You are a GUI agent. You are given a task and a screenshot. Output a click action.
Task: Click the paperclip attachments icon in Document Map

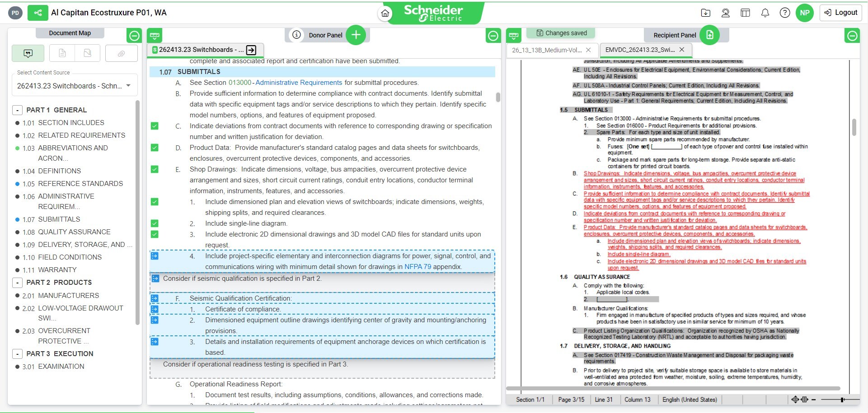[121, 53]
